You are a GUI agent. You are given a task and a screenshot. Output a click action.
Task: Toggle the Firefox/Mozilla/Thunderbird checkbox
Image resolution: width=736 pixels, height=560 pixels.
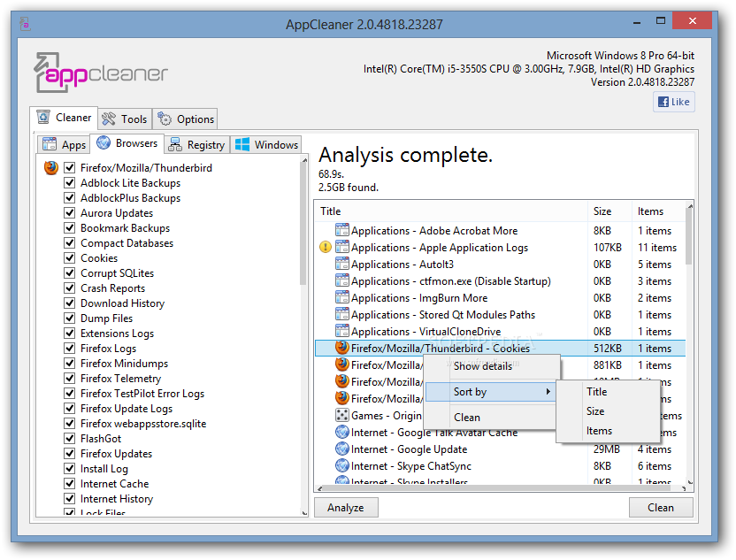(x=70, y=167)
